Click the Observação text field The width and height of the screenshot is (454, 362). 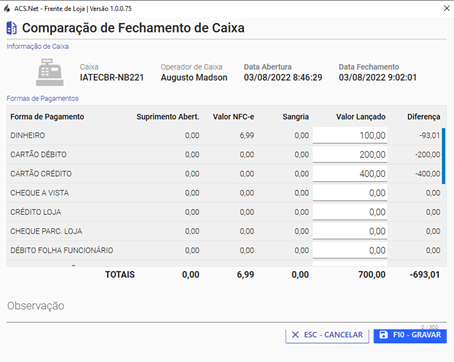click(x=226, y=310)
